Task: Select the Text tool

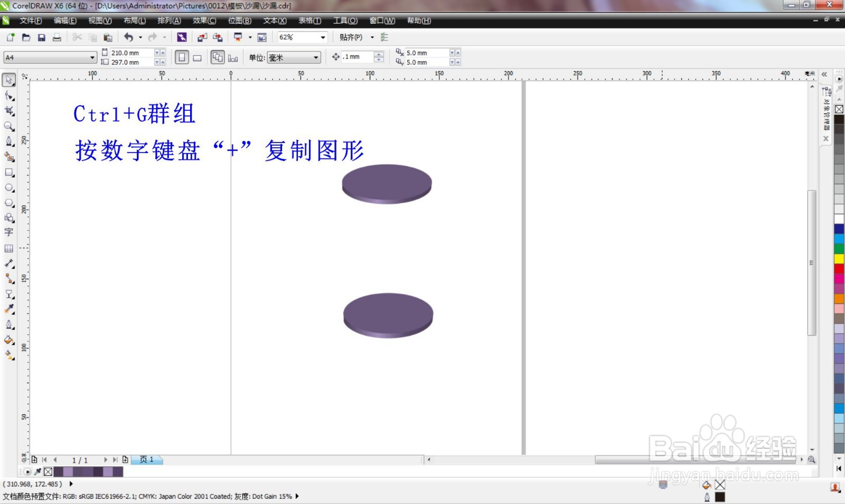Action: (x=9, y=231)
